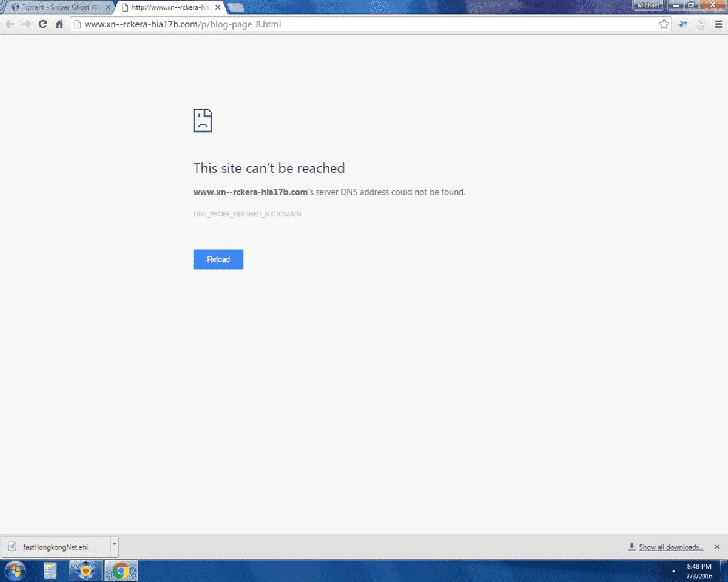Close the Torrent - Sniper Ghost tab
728x582 pixels.
coord(108,7)
